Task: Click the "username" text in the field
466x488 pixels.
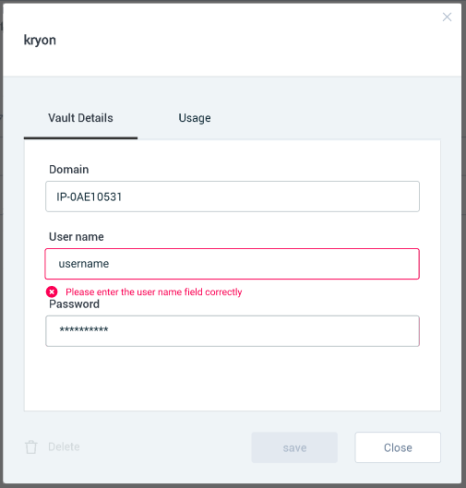Action: 84,264
